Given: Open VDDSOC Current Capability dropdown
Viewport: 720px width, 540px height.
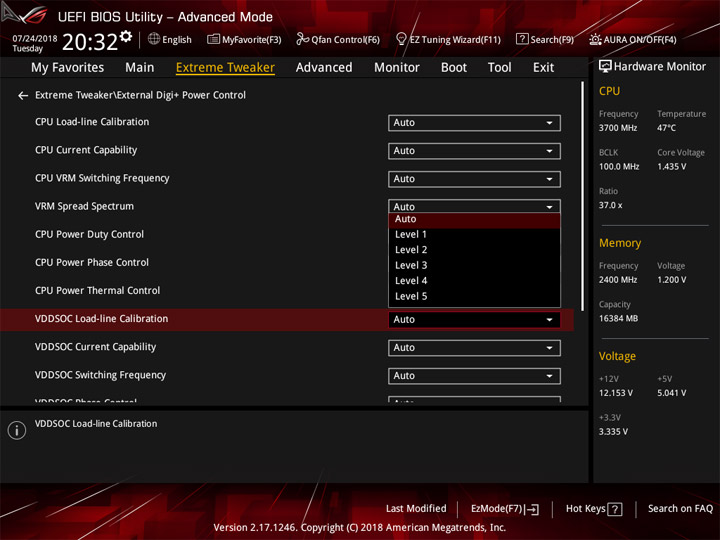Looking at the screenshot, I should tap(474, 348).
